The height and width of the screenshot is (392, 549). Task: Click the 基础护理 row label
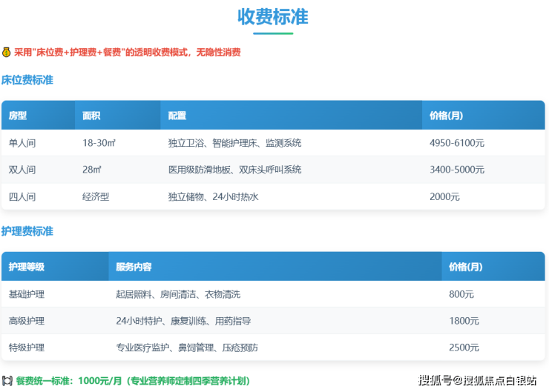(27, 294)
